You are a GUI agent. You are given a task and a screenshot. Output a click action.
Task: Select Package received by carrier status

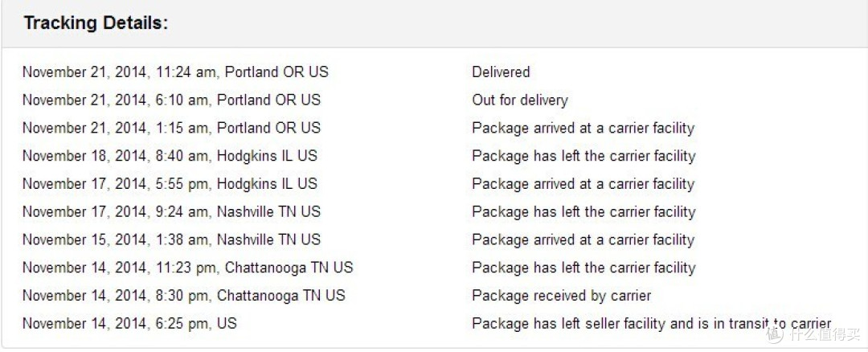pos(561,296)
